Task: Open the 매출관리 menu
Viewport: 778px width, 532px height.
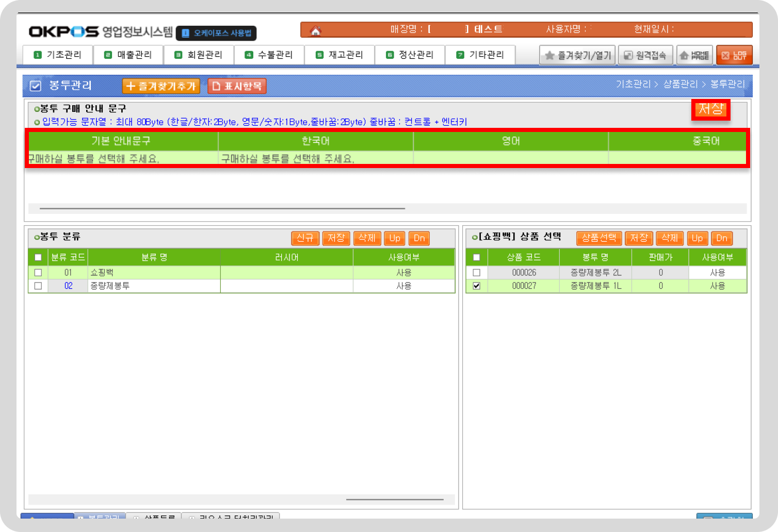Action: (128, 55)
